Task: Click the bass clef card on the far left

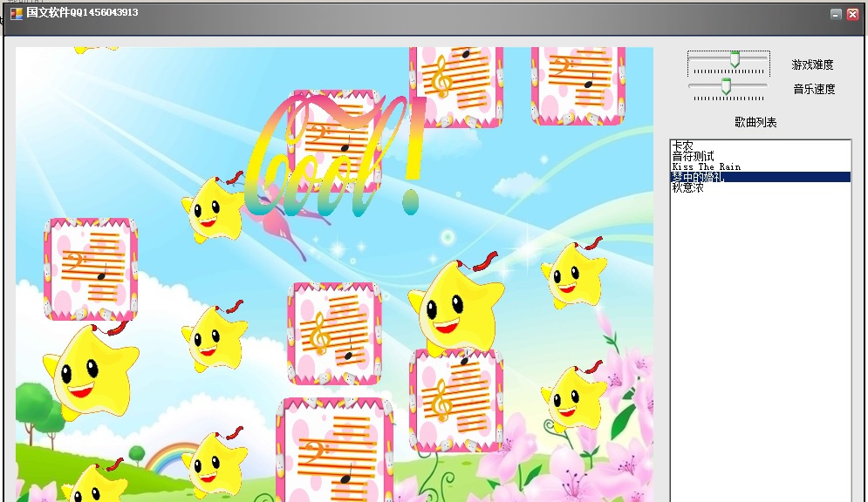Action: [x=91, y=268]
